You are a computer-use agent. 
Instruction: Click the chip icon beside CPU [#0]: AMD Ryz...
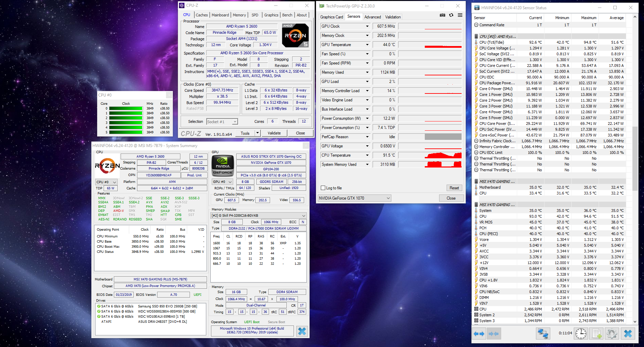point(476,37)
